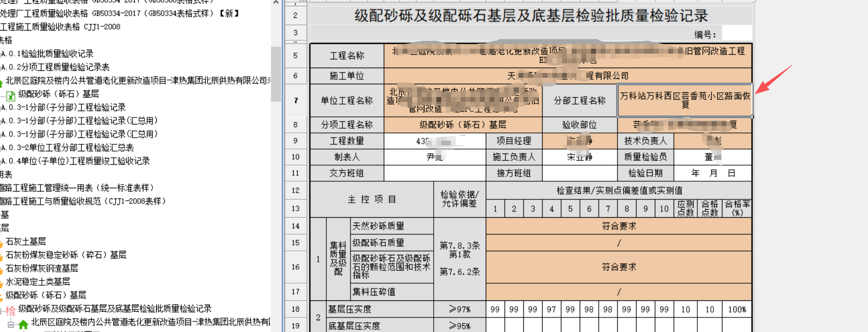Click the empty 交方班组 value cell

pyautogui.click(x=434, y=173)
